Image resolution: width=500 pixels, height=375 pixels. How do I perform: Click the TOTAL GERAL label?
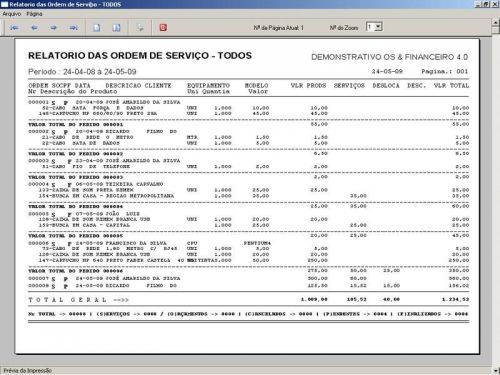[67, 300]
